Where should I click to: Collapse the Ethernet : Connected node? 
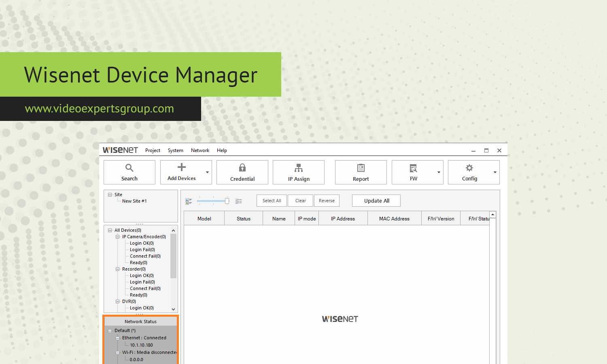coord(118,338)
